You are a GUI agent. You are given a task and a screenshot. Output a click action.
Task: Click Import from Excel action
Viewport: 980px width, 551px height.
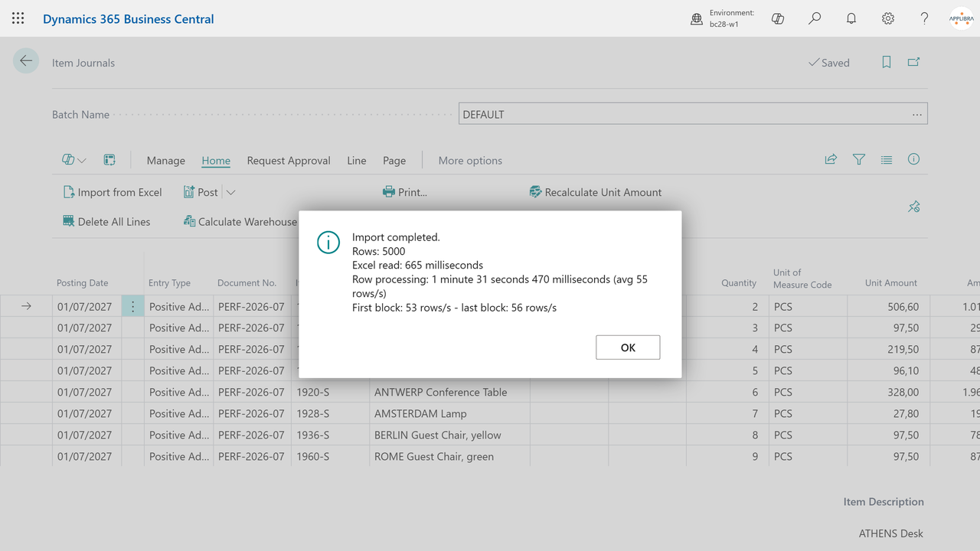click(113, 192)
